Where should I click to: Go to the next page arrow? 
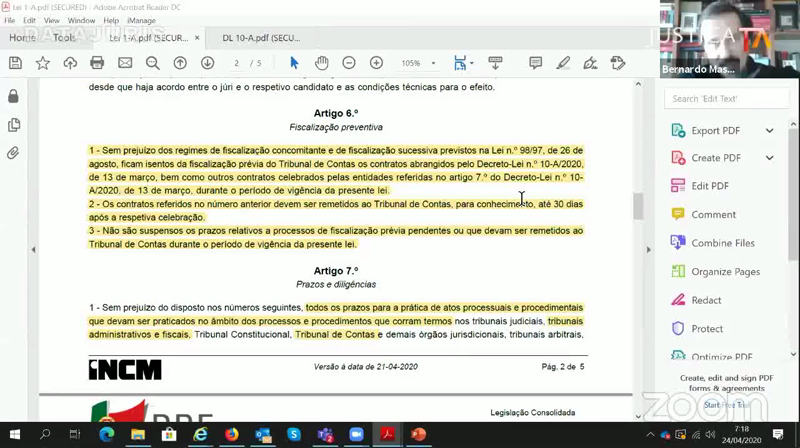[207, 63]
